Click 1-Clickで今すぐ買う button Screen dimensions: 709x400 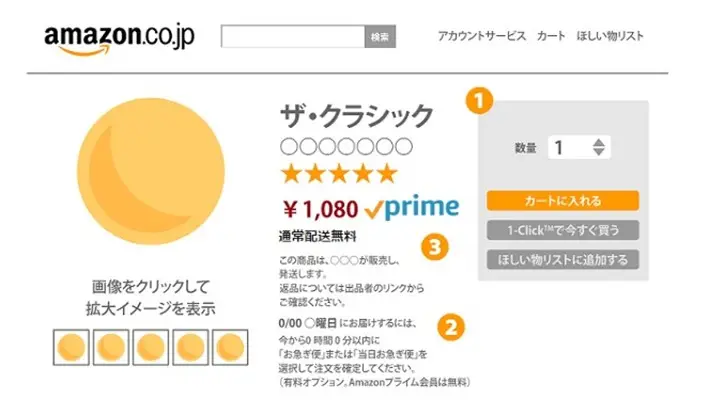click(x=563, y=230)
